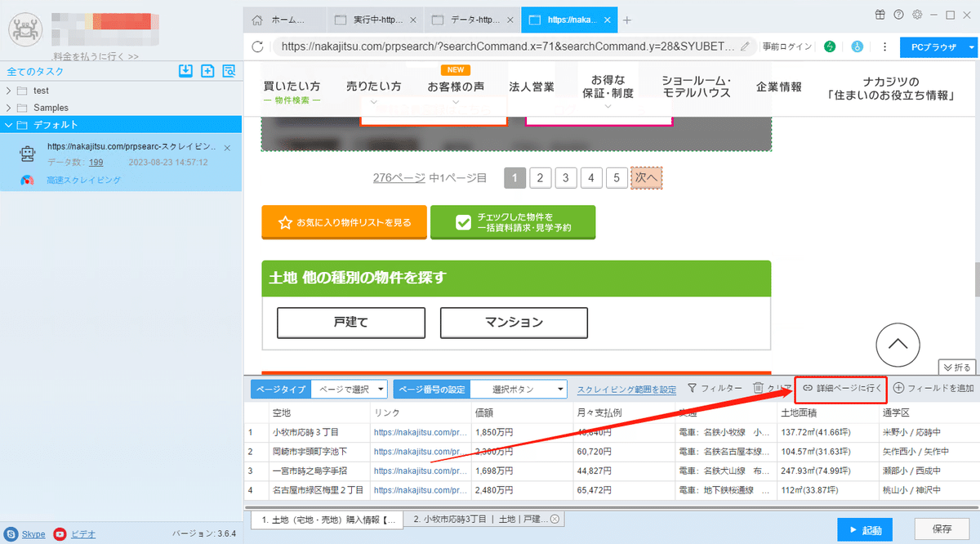Click the search tasks icon in sidebar
This screenshot has height=544, width=980.
[x=229, y=71]
